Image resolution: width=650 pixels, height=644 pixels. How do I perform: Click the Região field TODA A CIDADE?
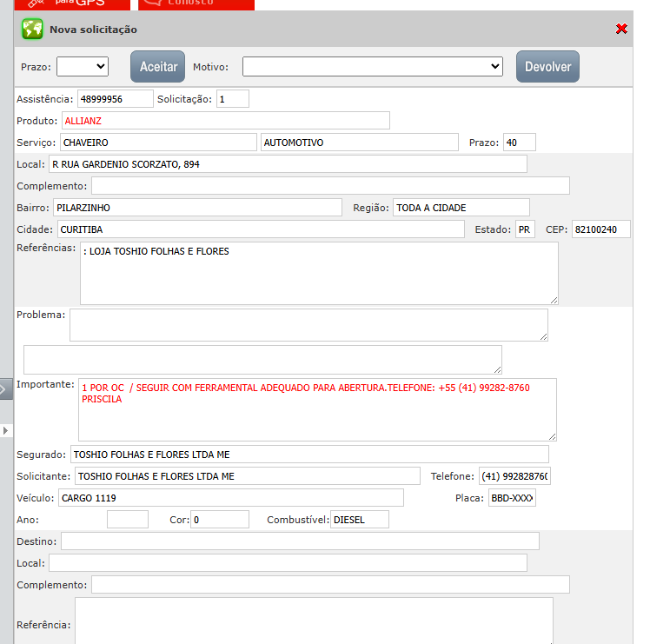(x=461, y=208)
